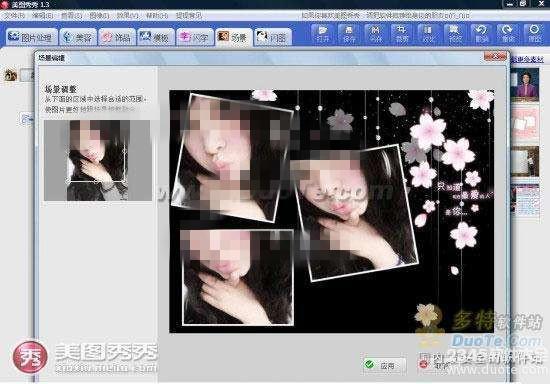Open the 文件 menu
Screen dimensions: 550x384
(x=14, y=15)
